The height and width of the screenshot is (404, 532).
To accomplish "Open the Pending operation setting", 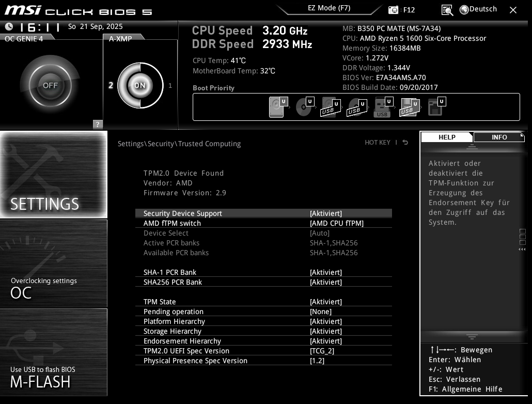I will (x=263, y=312).
